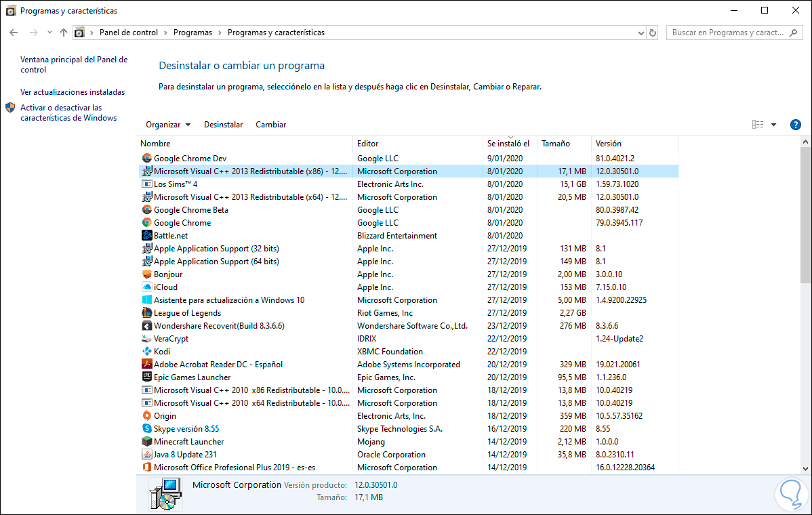Click the Java 8 Update 231 icon

pos(147,455)
